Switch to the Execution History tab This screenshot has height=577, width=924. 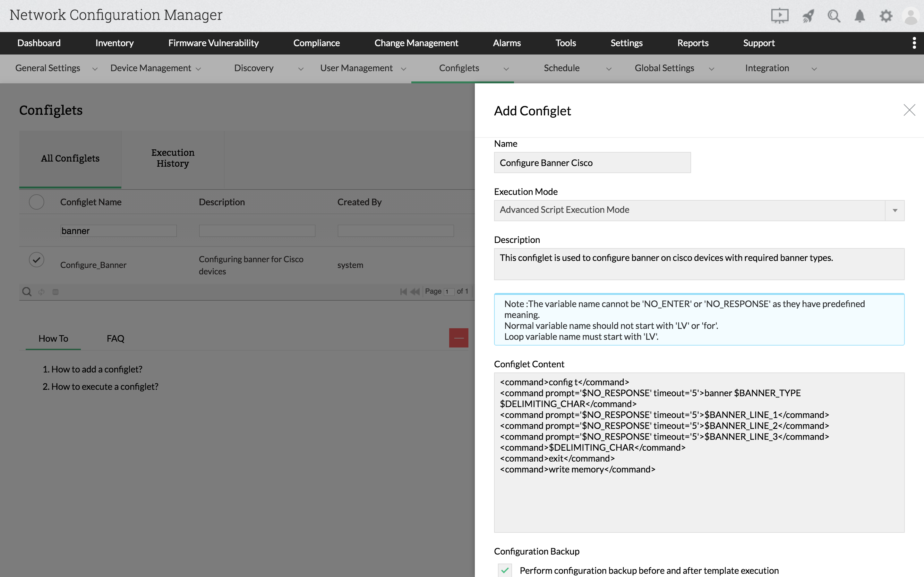pyautogui.click(x=173, y=158)
